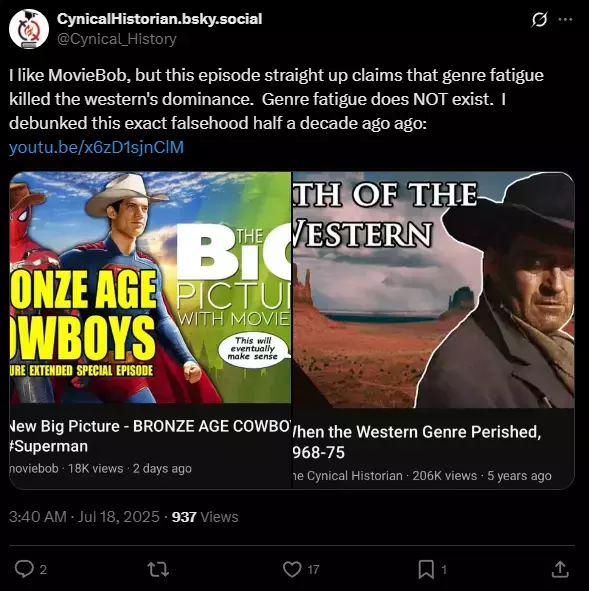Click New Big Picture video title
589x591 pixels.
coord(150,436)
